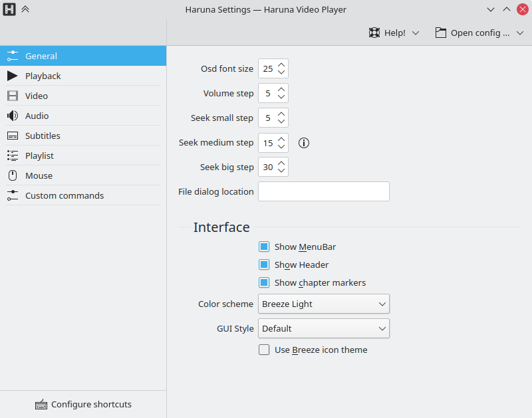The image size is (532, 418).
Task: Enable Use Breeze icon theme
Action: tap(264, 350)
